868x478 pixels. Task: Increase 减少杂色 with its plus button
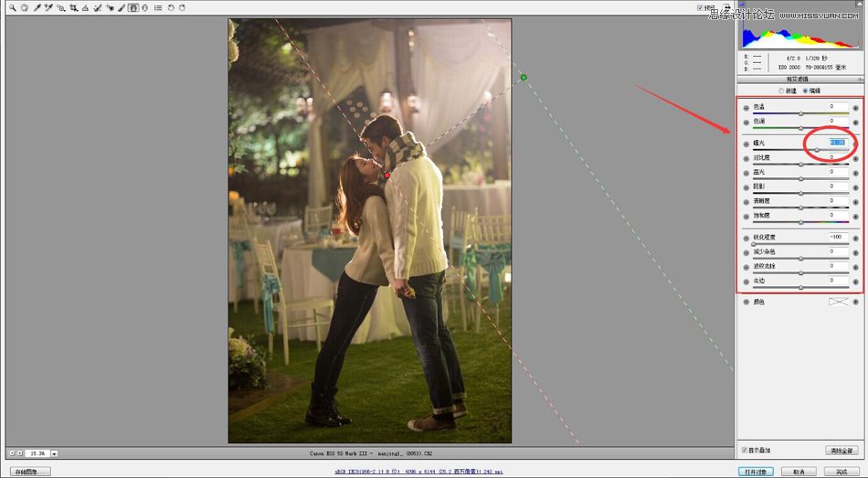[x=856, y=252]
